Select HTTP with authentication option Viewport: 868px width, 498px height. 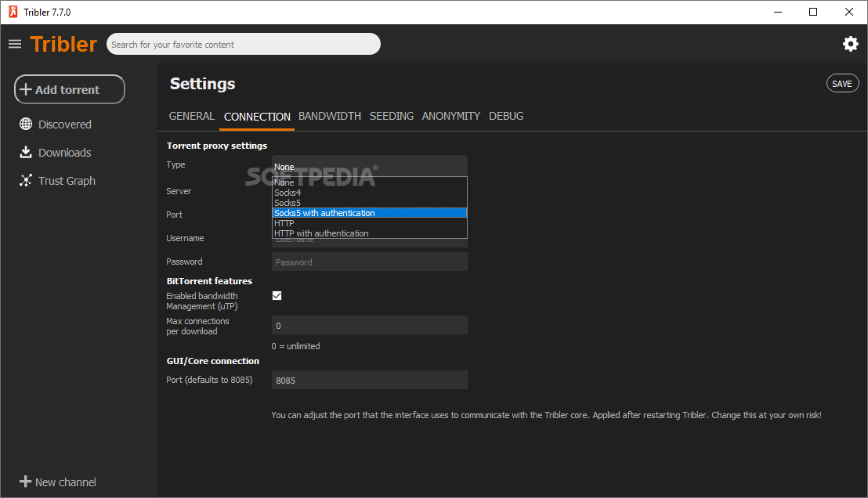pos(369,233)
